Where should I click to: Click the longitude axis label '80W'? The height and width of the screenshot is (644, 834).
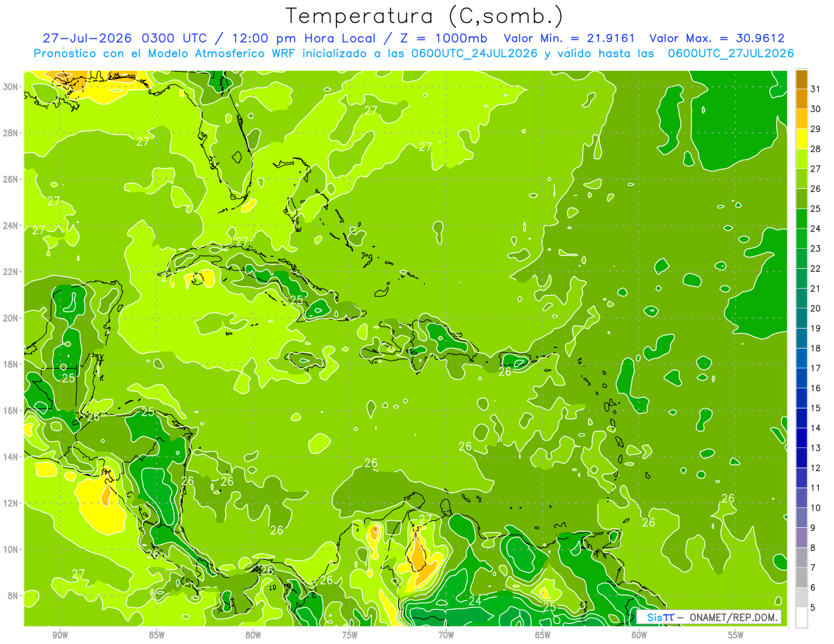click(253, 635)
